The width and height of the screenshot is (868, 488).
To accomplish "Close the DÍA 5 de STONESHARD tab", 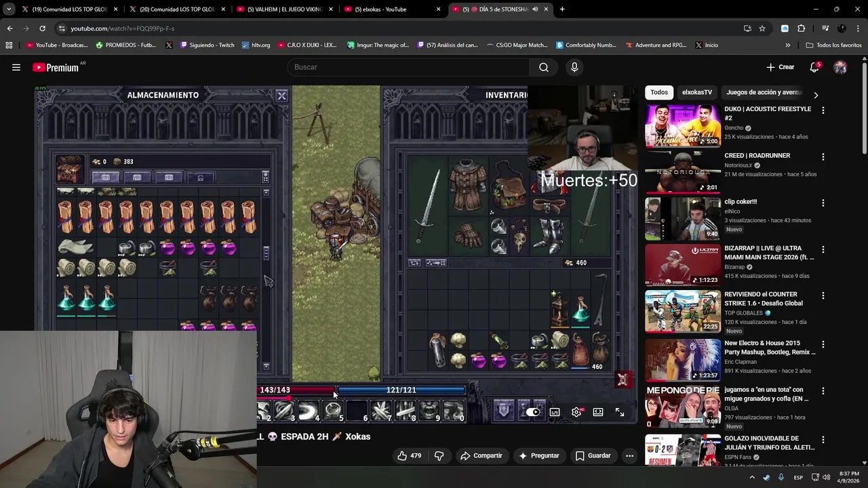I will pyautogui.click(x=546, y=9).
